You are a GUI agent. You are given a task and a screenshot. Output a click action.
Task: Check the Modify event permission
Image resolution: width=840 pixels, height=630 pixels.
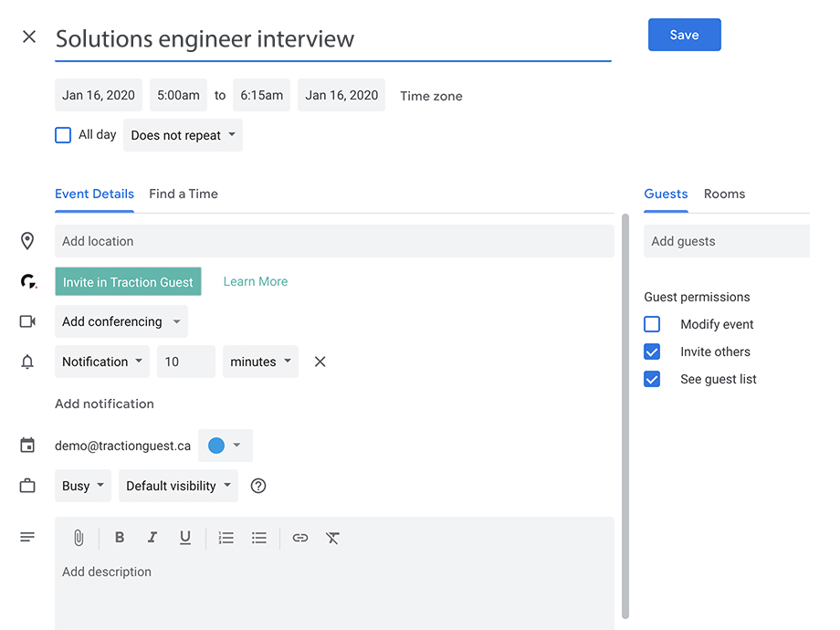click(x=652, y=324)
